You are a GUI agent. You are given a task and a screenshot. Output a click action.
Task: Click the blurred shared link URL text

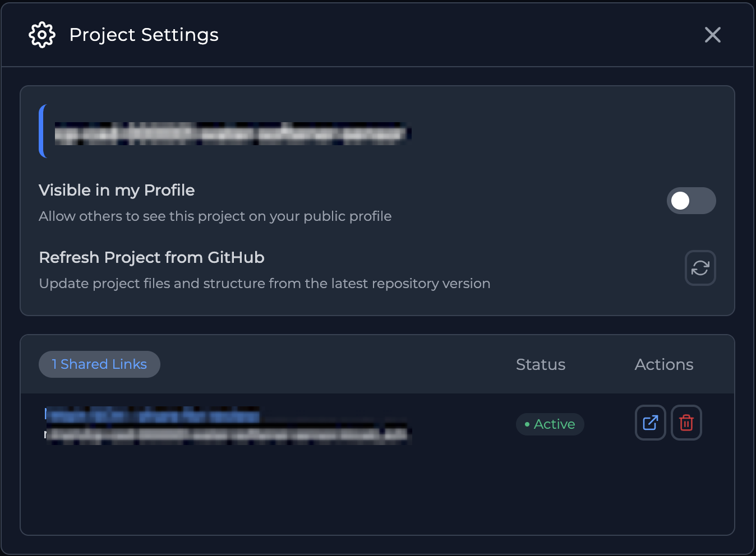tap(228, 434)
